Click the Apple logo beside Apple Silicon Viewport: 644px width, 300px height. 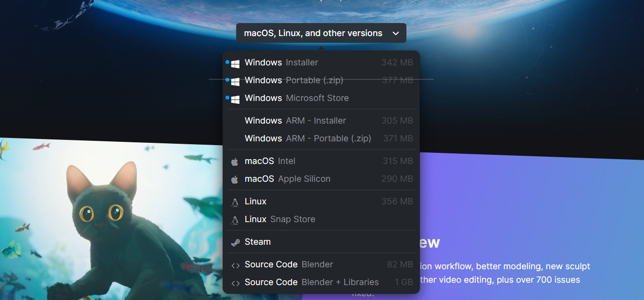(235, 179)
